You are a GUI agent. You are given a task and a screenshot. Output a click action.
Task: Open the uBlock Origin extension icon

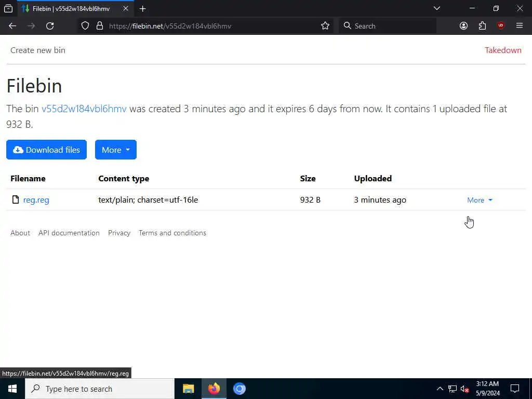[501, 26]
